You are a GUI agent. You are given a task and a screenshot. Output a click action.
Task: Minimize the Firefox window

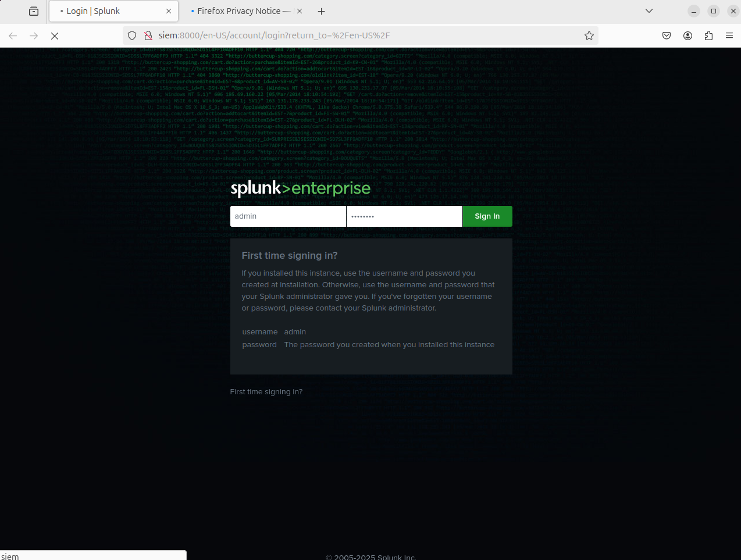point(693,11)
